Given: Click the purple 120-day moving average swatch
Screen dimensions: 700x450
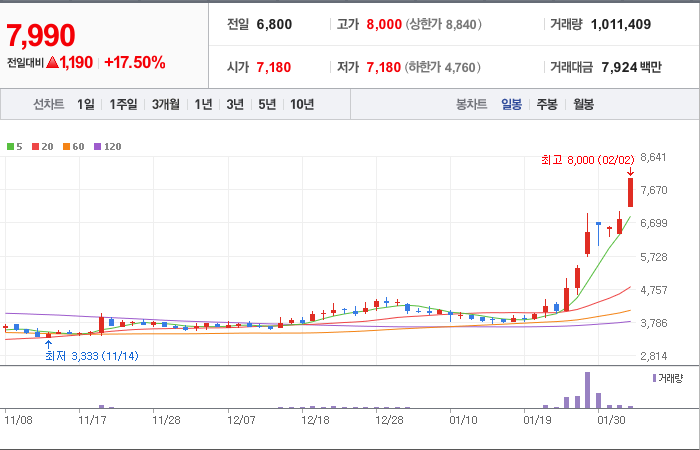Looking at the screenshot, I should (97, 146).
